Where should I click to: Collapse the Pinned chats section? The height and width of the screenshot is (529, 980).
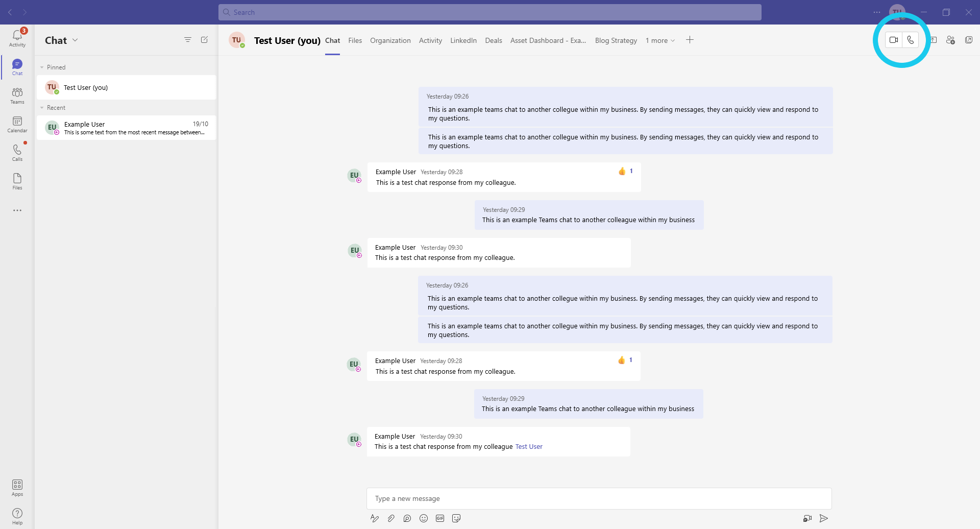(42, 67)
